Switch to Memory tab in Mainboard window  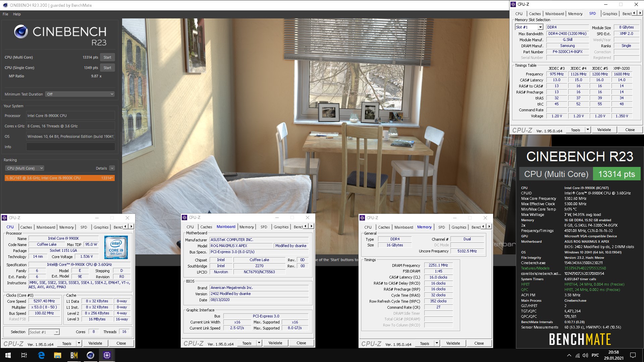point(247,227)
